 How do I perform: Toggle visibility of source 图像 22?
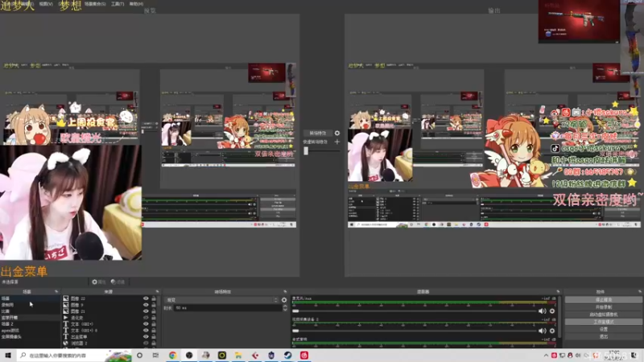[146, 298]
